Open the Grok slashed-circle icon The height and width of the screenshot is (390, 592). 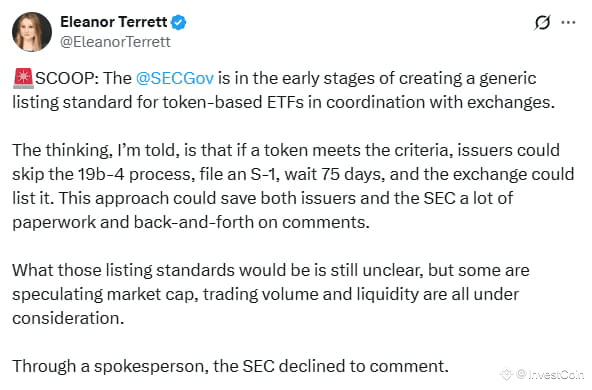[x=543, y=23]
